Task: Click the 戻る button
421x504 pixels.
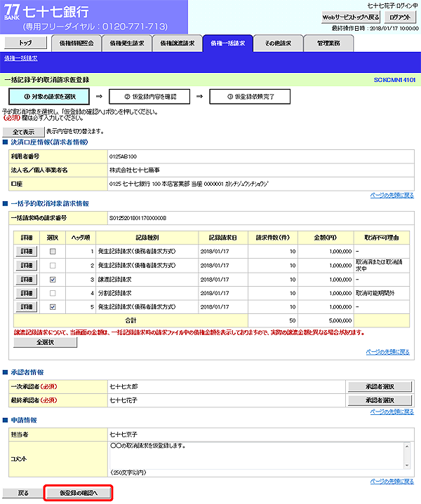Action: click(23, 493)
